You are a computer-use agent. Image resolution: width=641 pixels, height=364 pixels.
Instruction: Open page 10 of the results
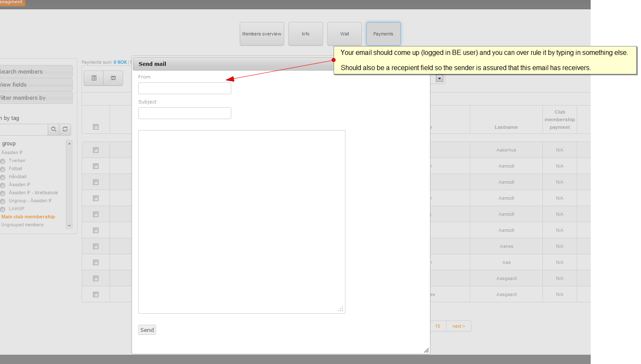(x=438, y=326)
